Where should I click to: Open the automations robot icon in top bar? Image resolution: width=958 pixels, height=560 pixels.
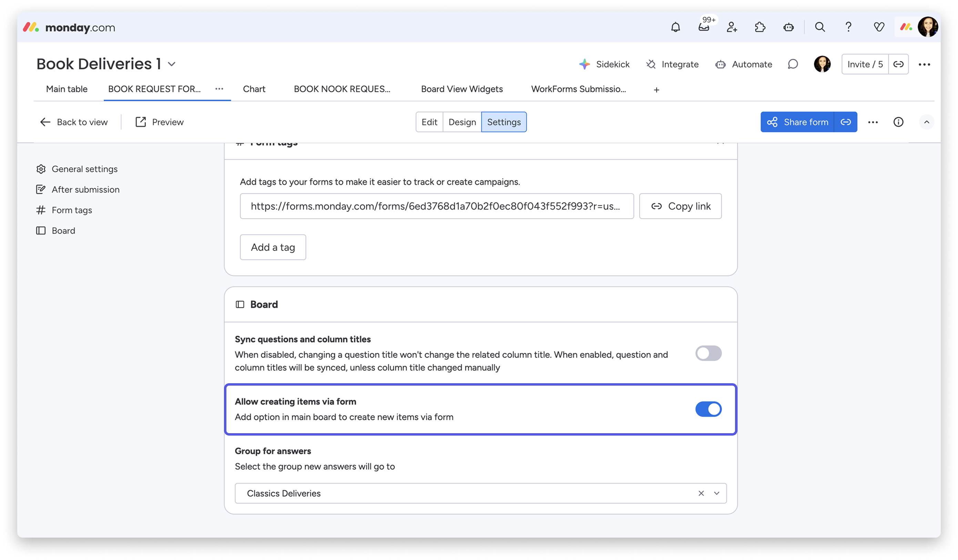(788, 27)
